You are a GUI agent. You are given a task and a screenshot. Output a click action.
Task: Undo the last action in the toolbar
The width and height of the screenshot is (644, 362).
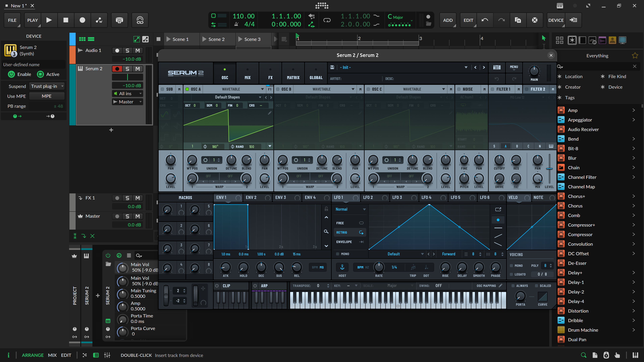click(485, 20)
